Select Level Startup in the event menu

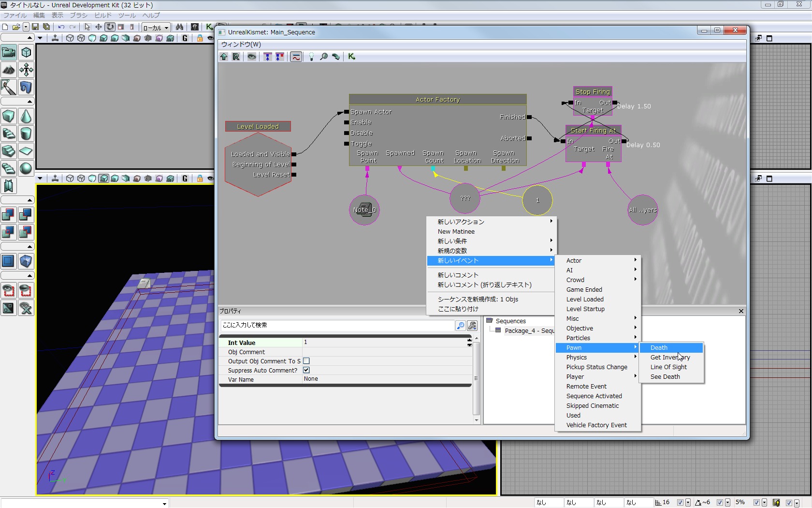585,309
